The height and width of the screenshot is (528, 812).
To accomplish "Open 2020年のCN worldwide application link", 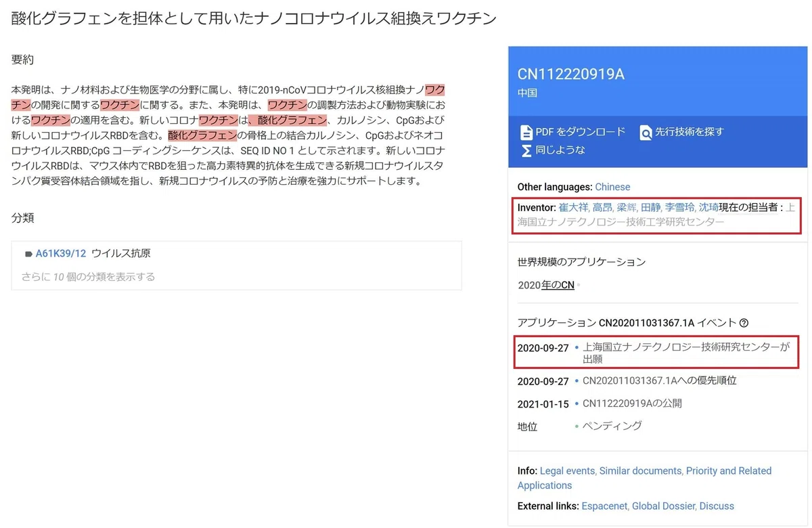I will [546, 285].
